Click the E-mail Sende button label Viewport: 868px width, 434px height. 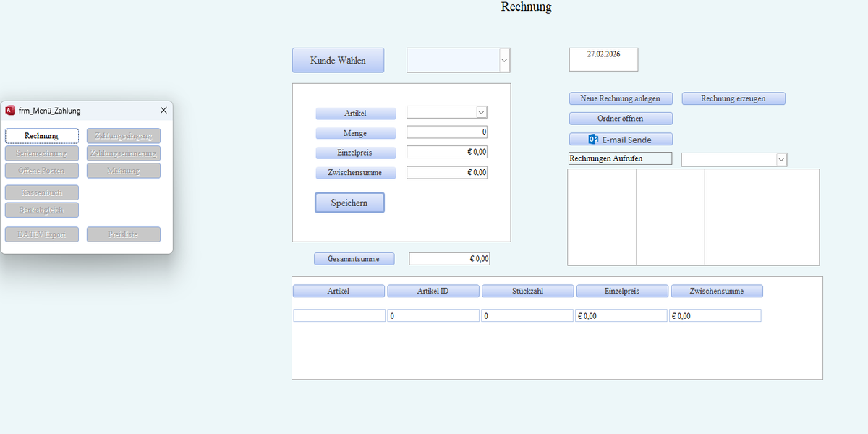pyautogui.click(x=626, y=140)
